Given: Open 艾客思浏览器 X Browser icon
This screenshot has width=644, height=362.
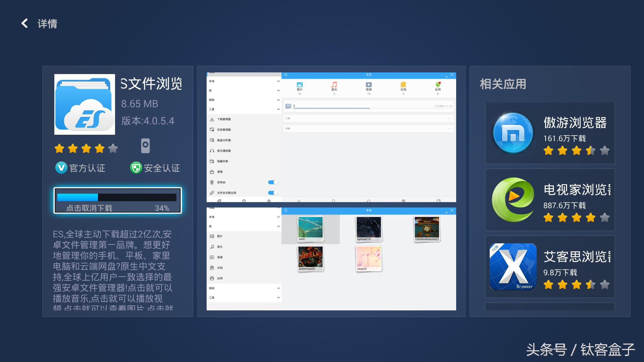Looking at the screenshot, I should [513, 267].
